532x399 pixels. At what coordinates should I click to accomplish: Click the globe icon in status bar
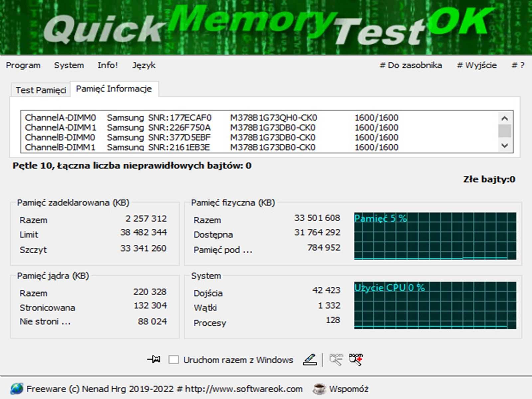pyautogui.click(x=17, y=389)
